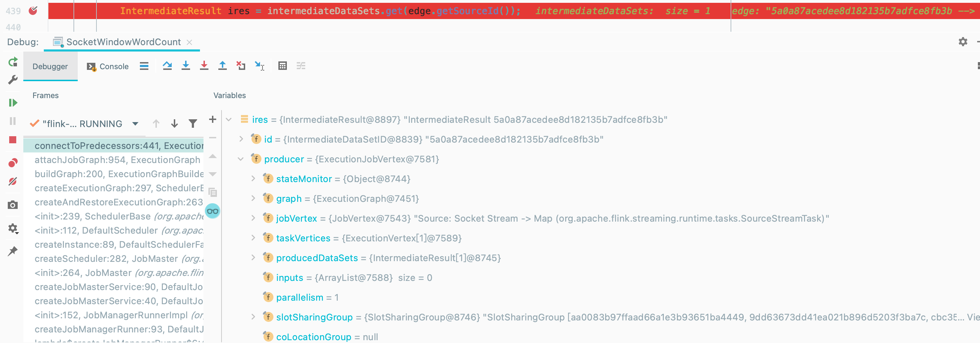Resume program execution
Screen dimensions: 980x343
tap(13, 103)
